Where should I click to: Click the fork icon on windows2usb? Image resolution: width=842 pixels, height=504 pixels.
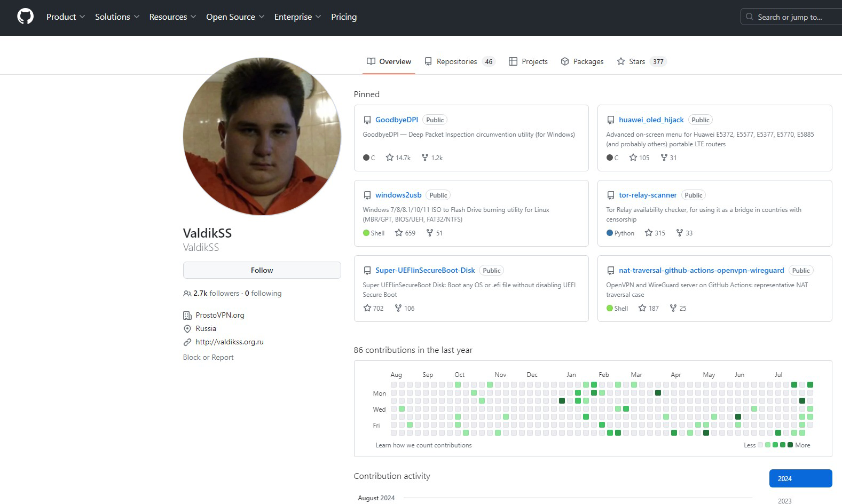point(430,233)
